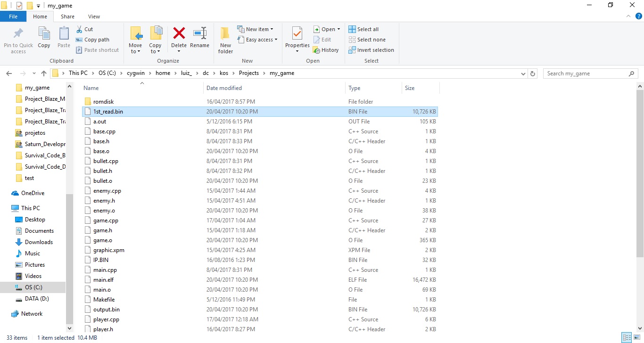
Task: Select the game.cpp file
Action: (x=260, y=220)
